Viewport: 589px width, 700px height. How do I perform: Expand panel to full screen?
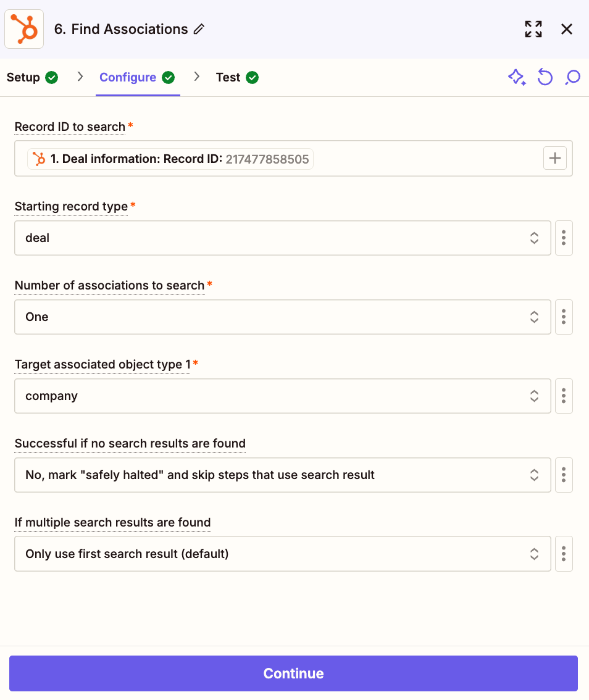tap(533, 29)
